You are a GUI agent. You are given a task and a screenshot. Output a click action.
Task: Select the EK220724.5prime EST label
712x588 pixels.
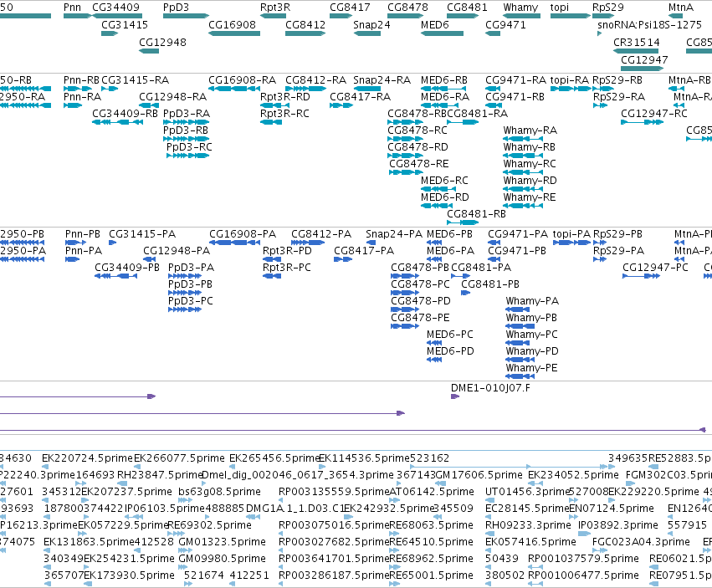[x=87, y=458]
